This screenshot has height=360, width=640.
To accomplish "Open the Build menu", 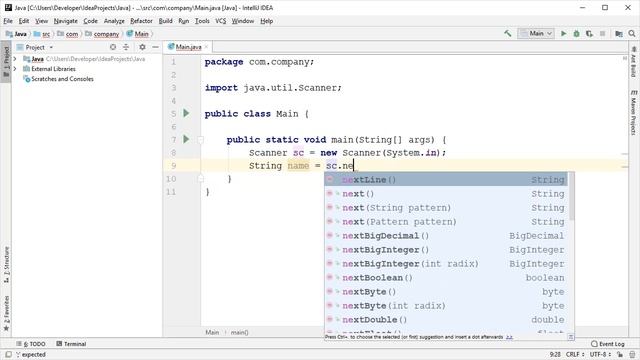I will (x=165, y=21).
